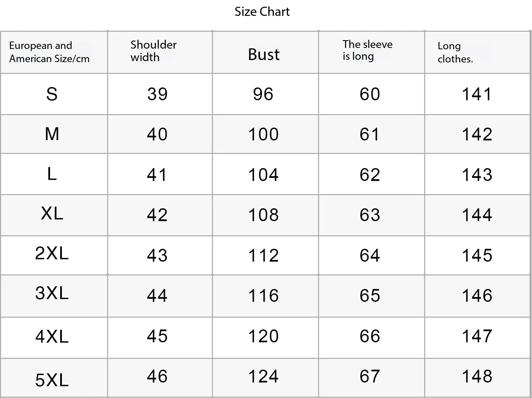Click the Size Chart title
This screenshot has height=398, width=532.
(262, 12)
